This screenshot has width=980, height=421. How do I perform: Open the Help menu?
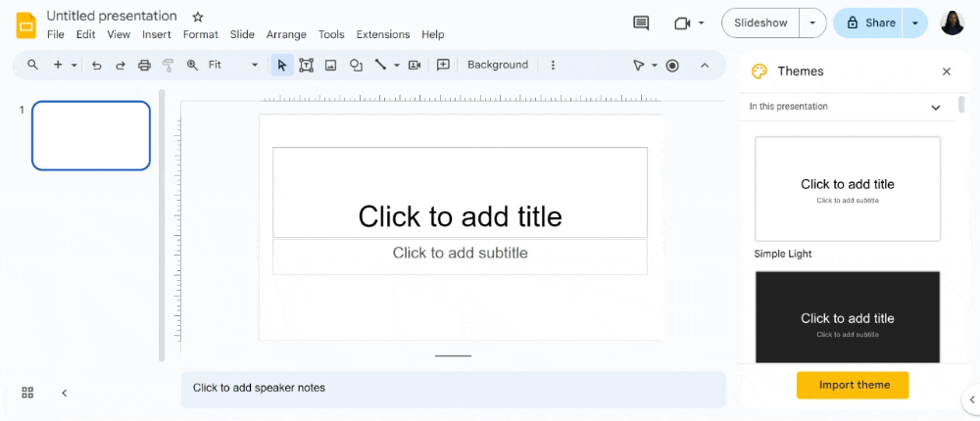tap(432, 34)
